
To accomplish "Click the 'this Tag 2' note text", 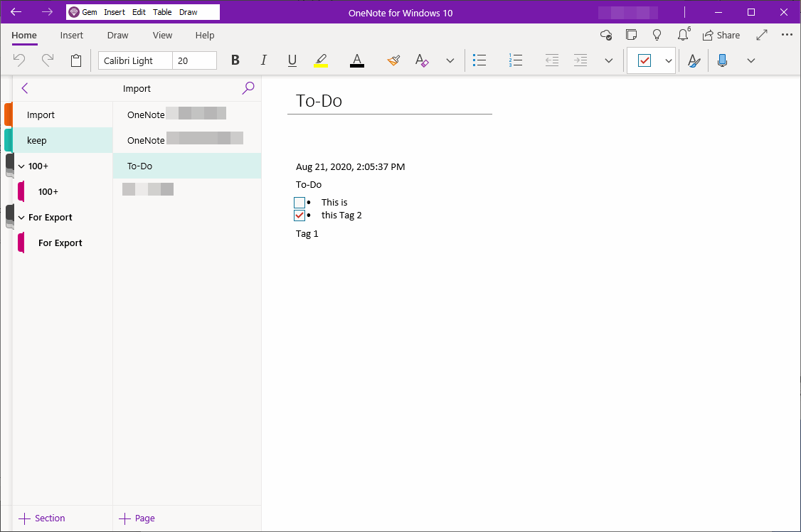I will tap(341, 216).
